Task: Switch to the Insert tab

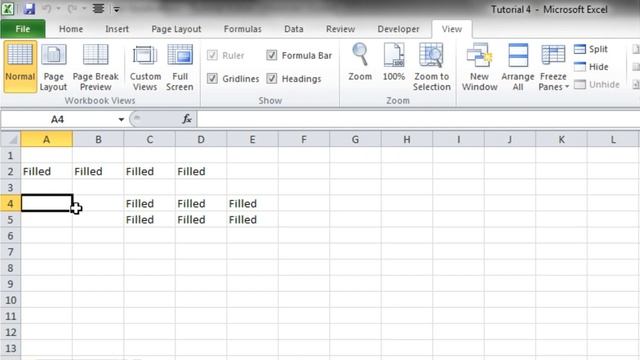Action: [117, 29]
